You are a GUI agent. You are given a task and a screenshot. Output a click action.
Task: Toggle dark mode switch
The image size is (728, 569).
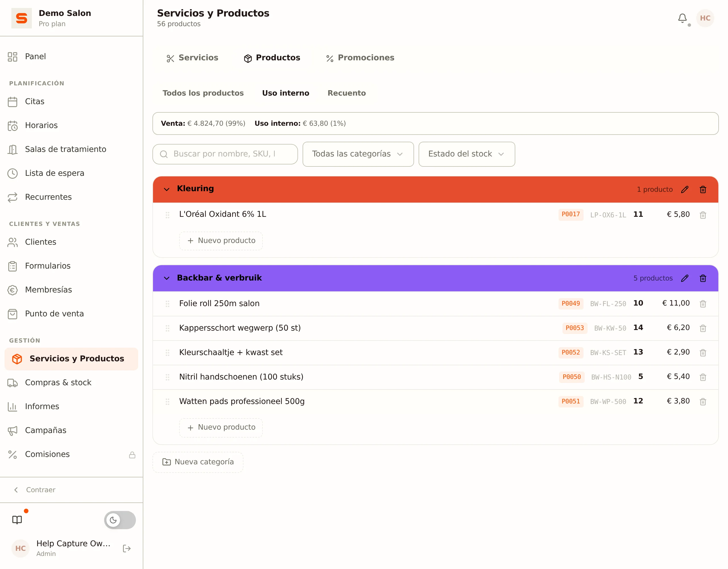click(x=120, y=519)
